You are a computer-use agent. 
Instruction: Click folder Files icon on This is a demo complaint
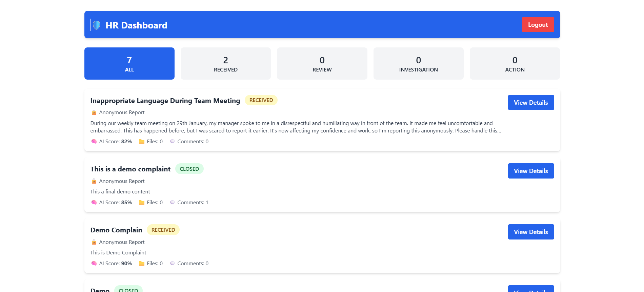click(142, 203)
